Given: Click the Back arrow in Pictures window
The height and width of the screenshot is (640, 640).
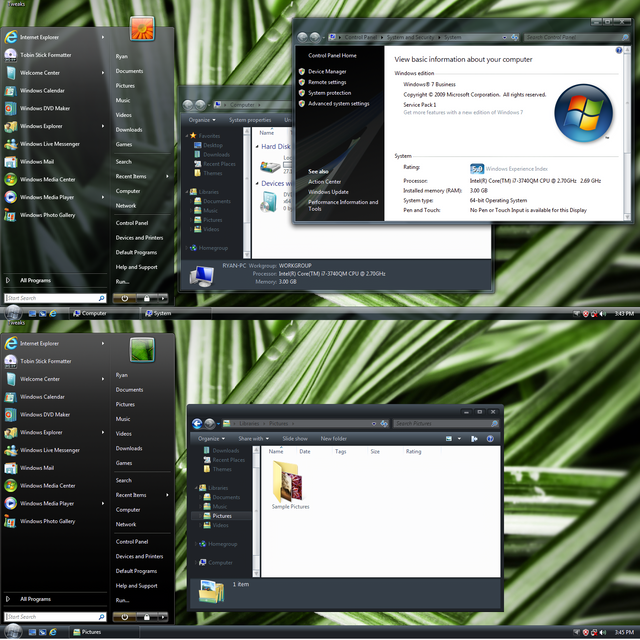Looking at the screenshot, I should pos(197,424).
